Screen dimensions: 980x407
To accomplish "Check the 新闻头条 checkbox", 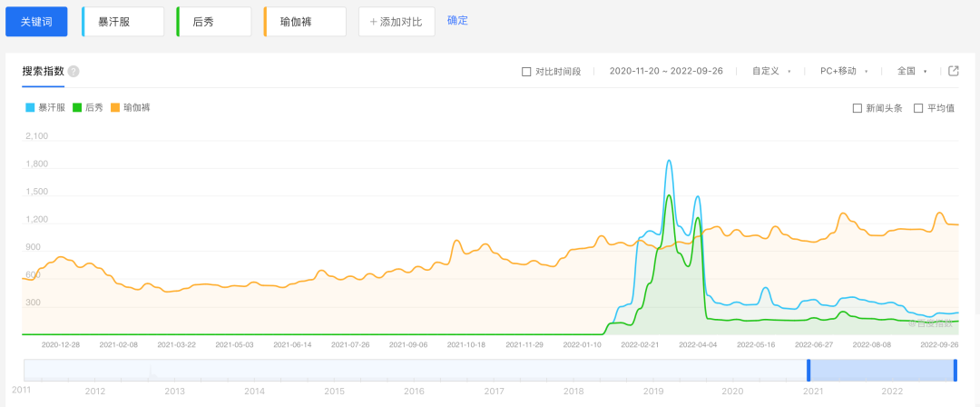I will [857, 108].
